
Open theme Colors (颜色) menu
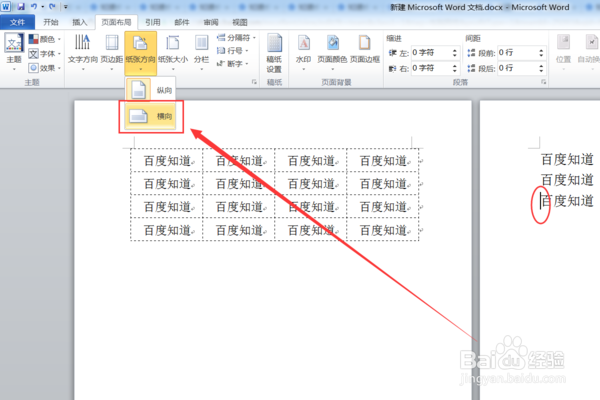(45, 39)
